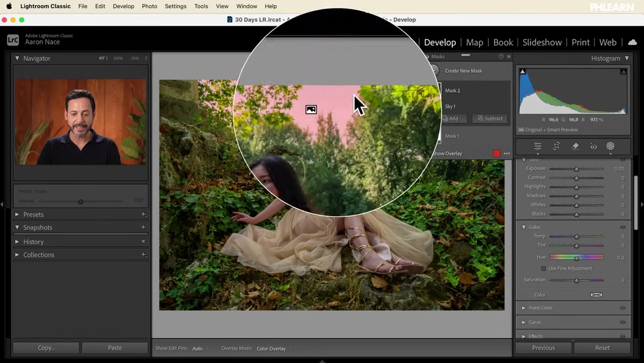Add a snapshot with plus icon
The image size is (644, 363).
(143, 227)
